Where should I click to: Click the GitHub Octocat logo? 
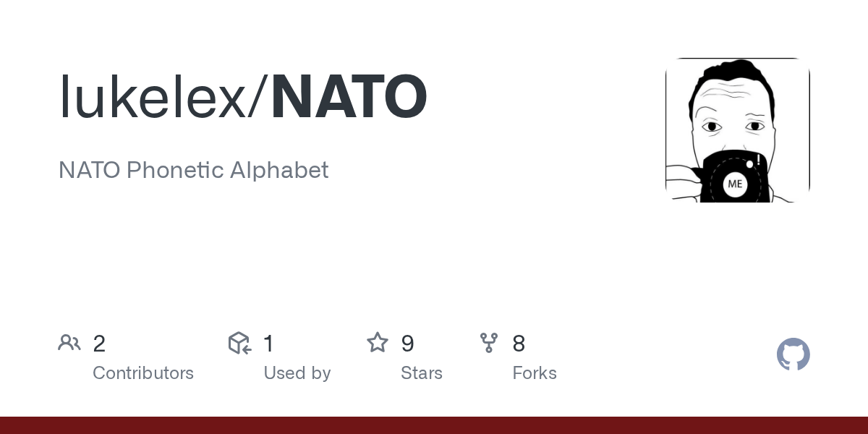coord(793,354)
